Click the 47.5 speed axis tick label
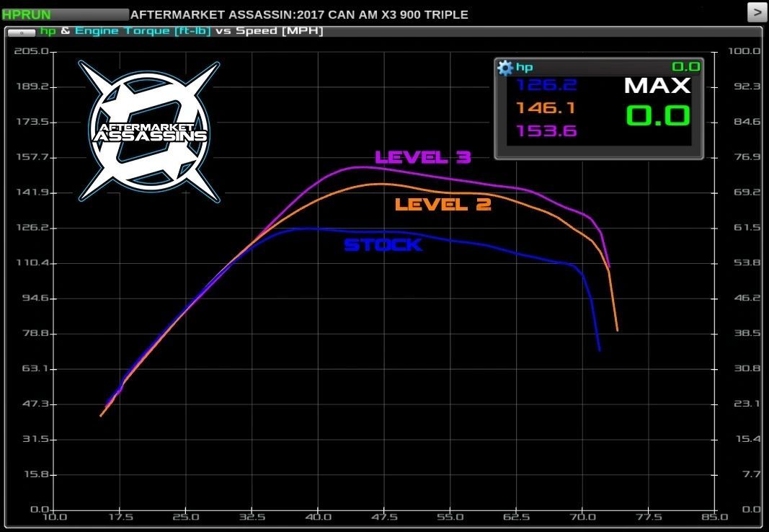Image resolution: width=769 pixels, height=532 pixels. pos(384,517)
